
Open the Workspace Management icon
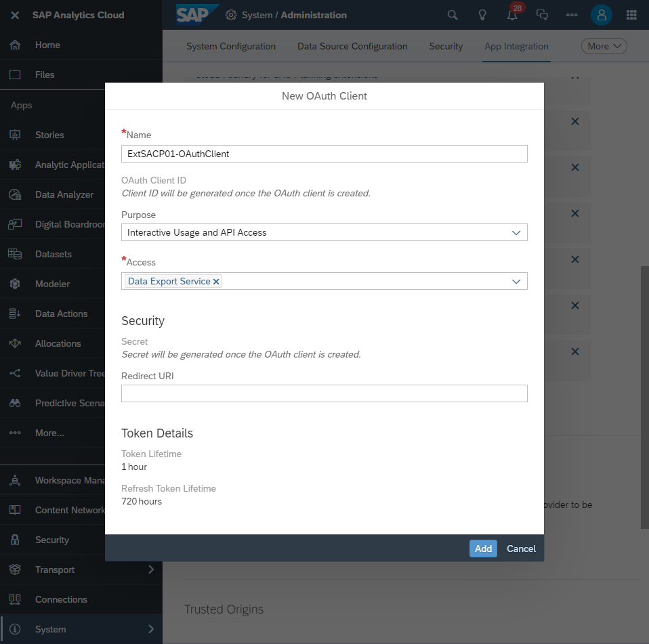[15, 480]
